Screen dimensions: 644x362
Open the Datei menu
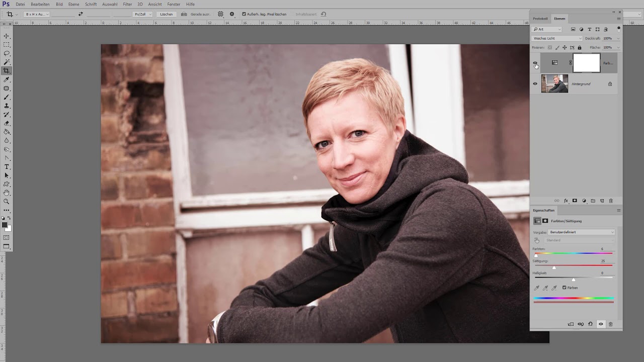click(20, 4)
